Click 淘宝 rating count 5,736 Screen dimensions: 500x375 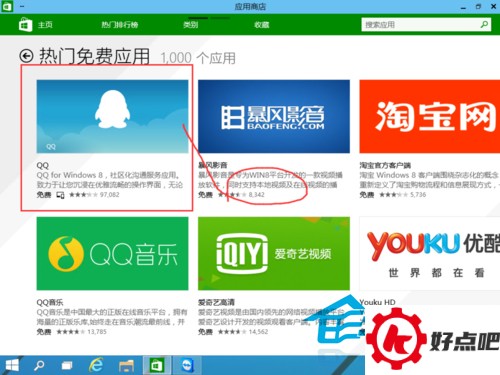point(418,195)
